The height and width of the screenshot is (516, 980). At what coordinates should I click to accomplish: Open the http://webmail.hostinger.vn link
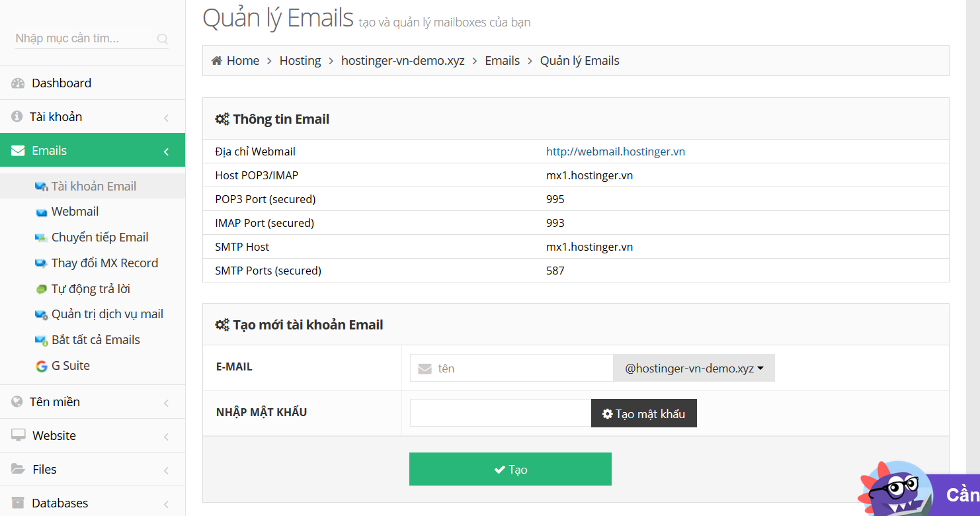tap(616, 151)
